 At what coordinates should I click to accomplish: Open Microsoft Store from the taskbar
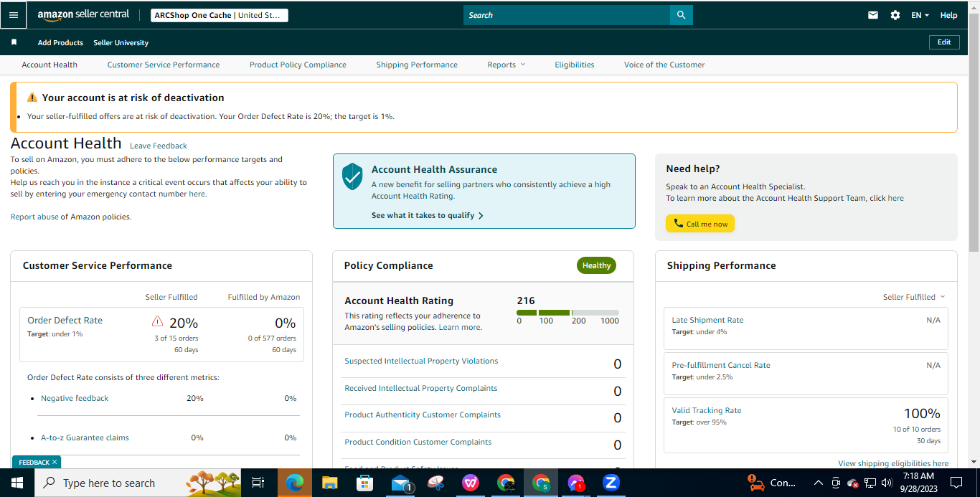pyautogui.click(x=364, y=483)
